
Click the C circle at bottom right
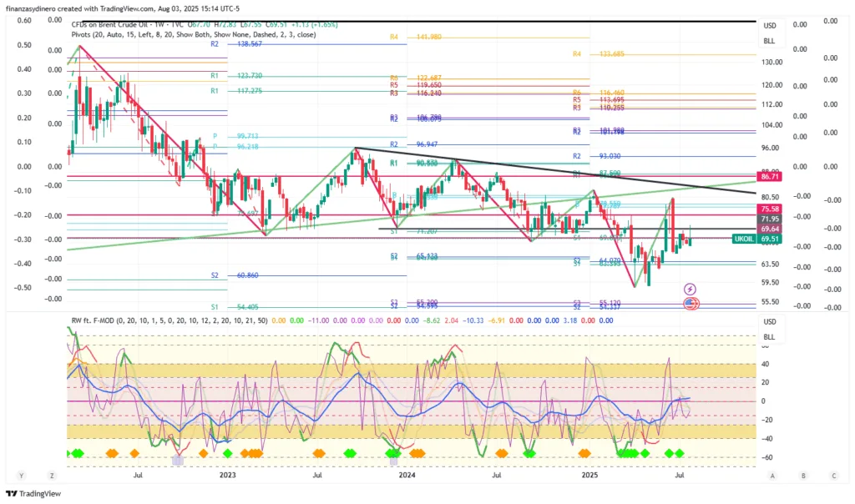834,476
